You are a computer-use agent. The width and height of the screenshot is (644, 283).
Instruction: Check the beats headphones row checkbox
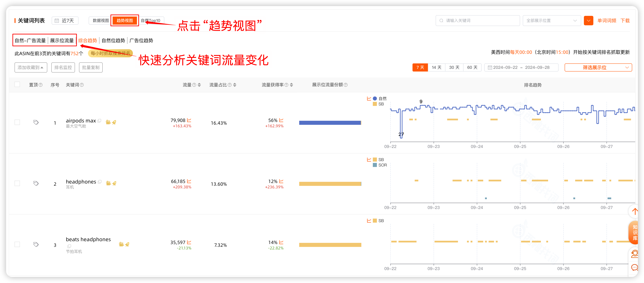click(17, 244)
